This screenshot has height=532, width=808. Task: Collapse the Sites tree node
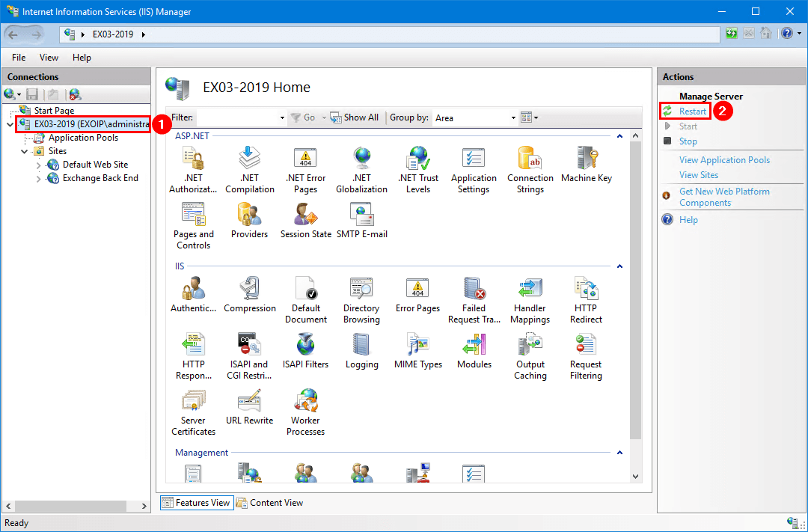(x=24, y=152)
